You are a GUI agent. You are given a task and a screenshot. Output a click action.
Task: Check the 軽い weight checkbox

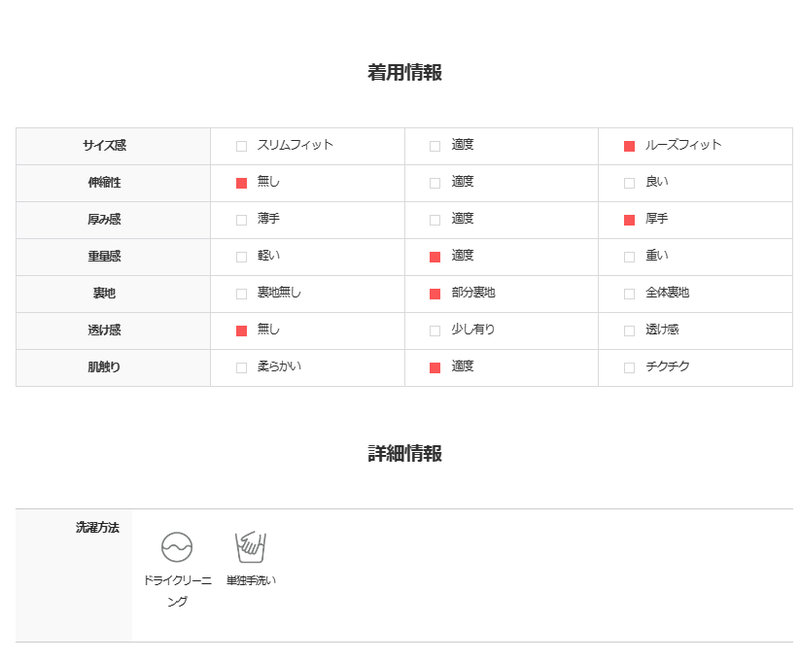tap(241, 257)
